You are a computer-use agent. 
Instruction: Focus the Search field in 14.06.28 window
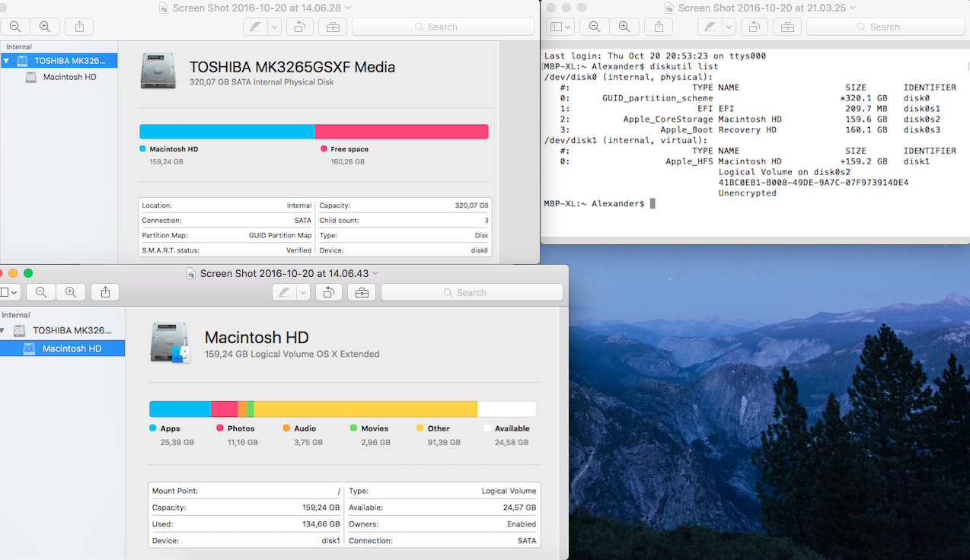[442, 27]
